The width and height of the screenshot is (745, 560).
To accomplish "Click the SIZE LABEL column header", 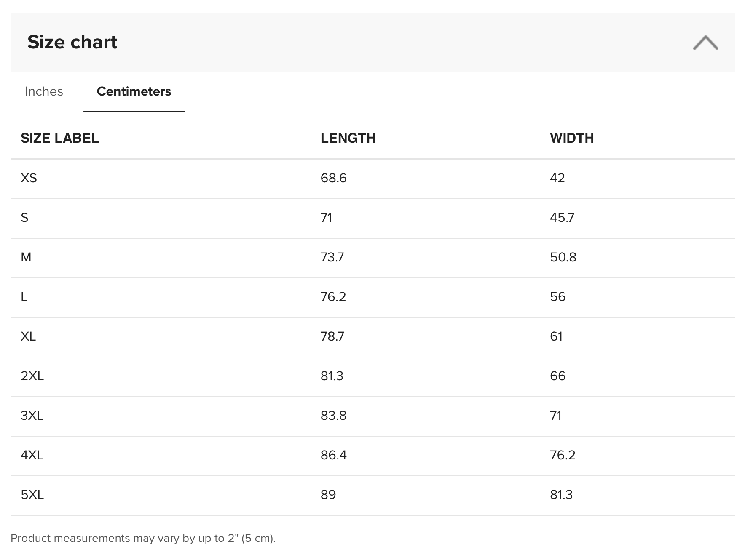I will (60, 138).
